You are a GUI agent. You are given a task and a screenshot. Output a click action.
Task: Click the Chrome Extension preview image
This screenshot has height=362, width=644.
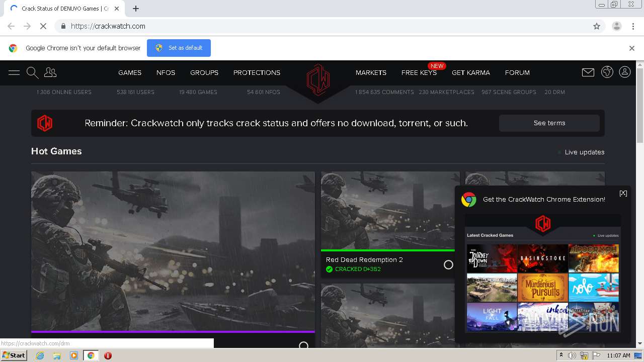(x=543, y=273)
